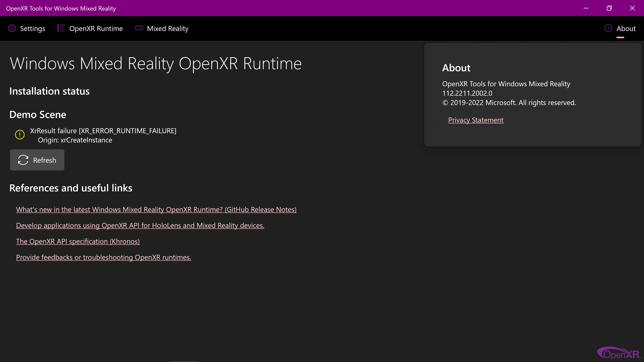
Task: Open the Privacy Statement link
Action: point(476,120)
